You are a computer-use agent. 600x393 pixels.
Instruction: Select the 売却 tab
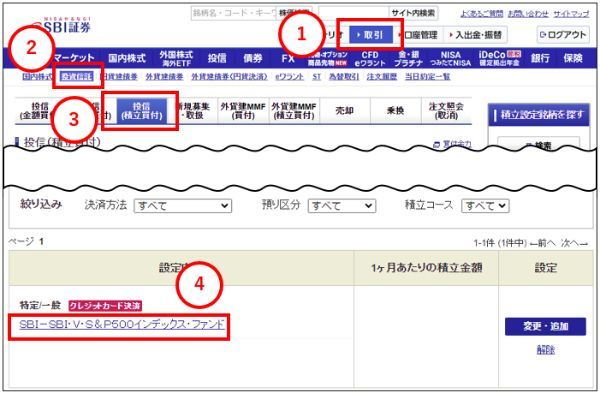point(344,111)
